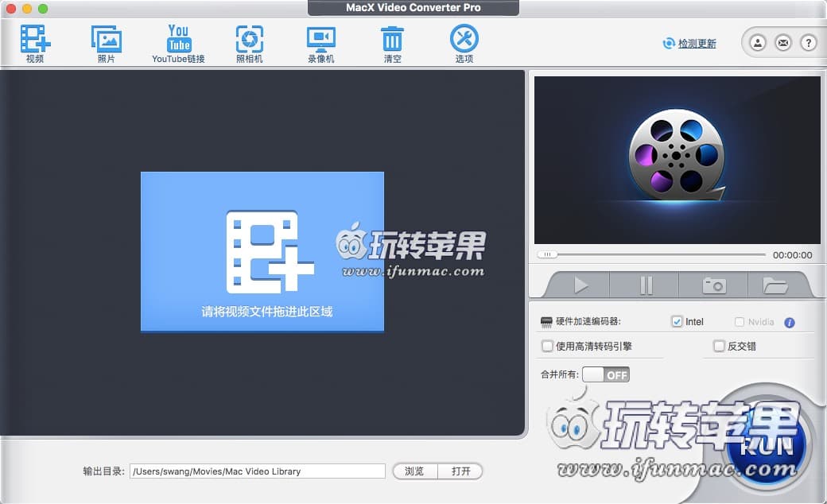
Task: Minimize the window with the yellow button
Action: point(27,9)
